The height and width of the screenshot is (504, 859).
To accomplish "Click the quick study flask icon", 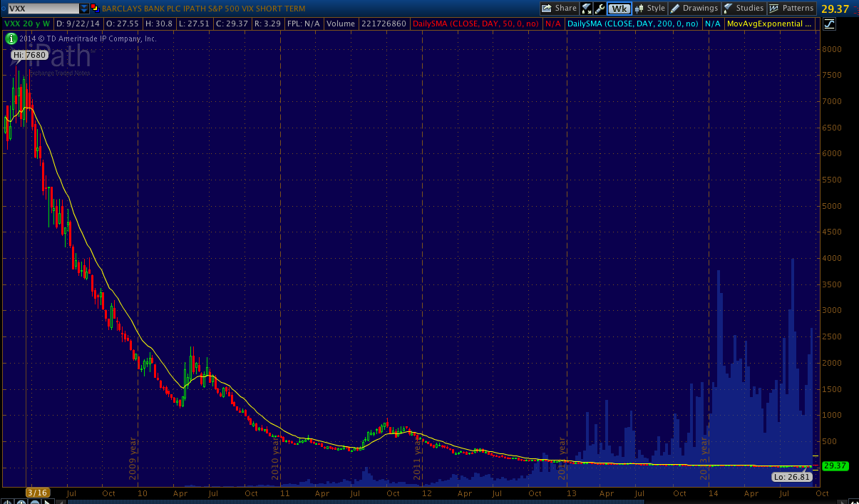I will [x=587, y=9].
